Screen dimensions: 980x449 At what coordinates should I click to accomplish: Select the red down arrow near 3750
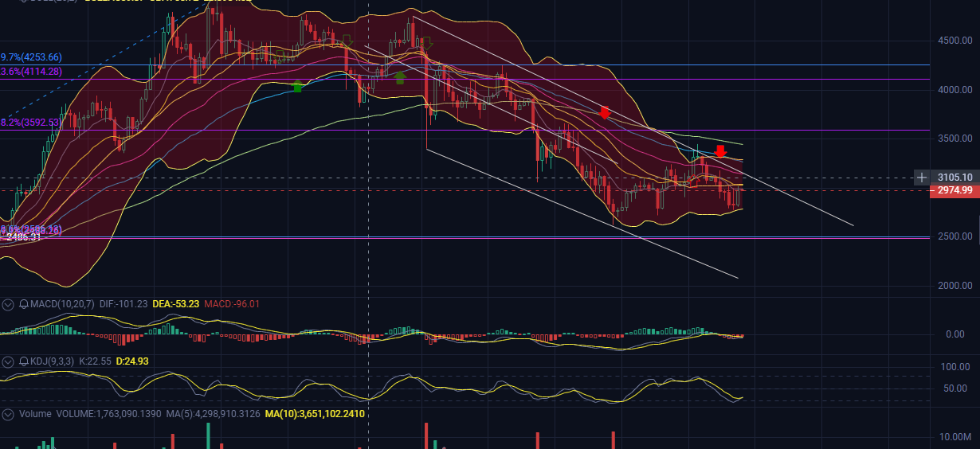click(605, 112)
